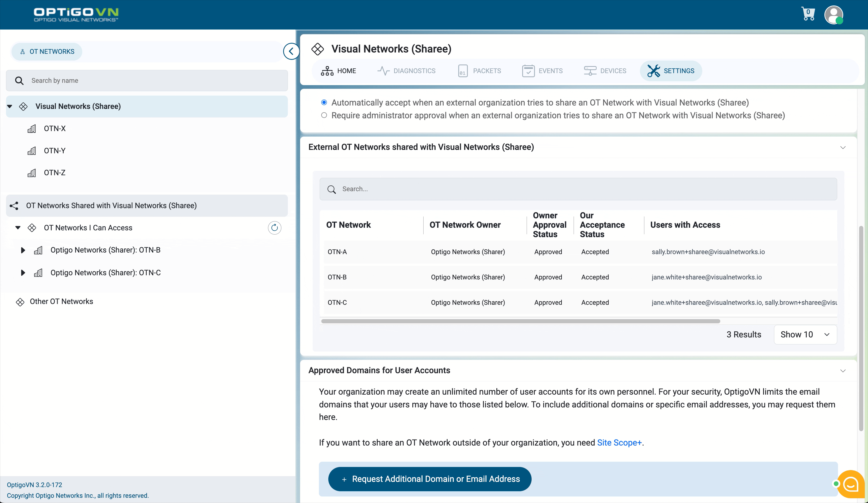This screenshot has width=868, height=503.
Task: Refresh OT Networks I Can Access
Action: point(275,227)
